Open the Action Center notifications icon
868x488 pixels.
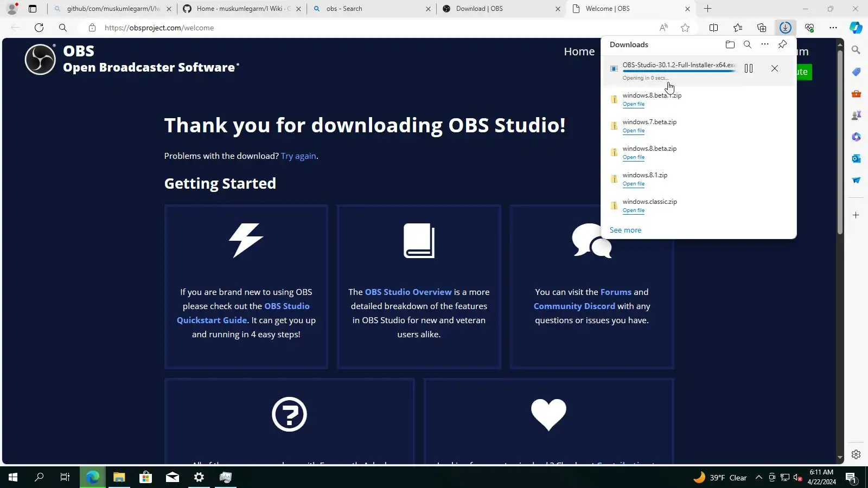pos(851,478)
